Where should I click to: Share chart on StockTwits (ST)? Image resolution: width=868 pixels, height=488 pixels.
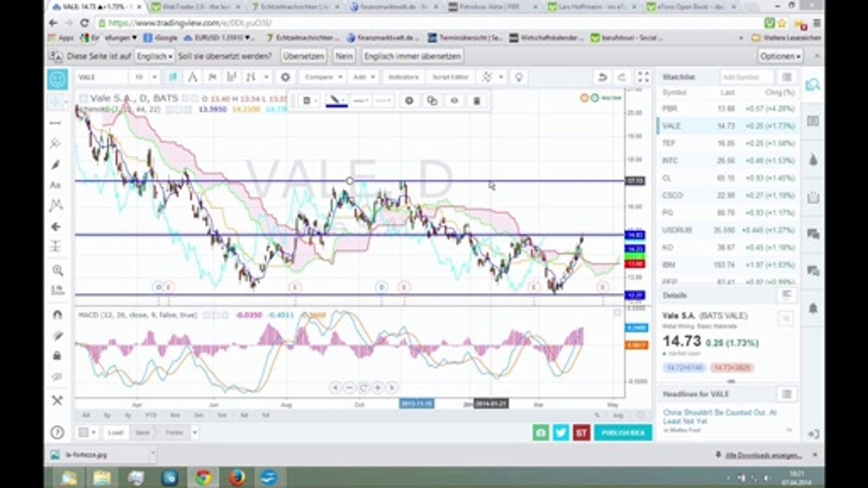581,432
